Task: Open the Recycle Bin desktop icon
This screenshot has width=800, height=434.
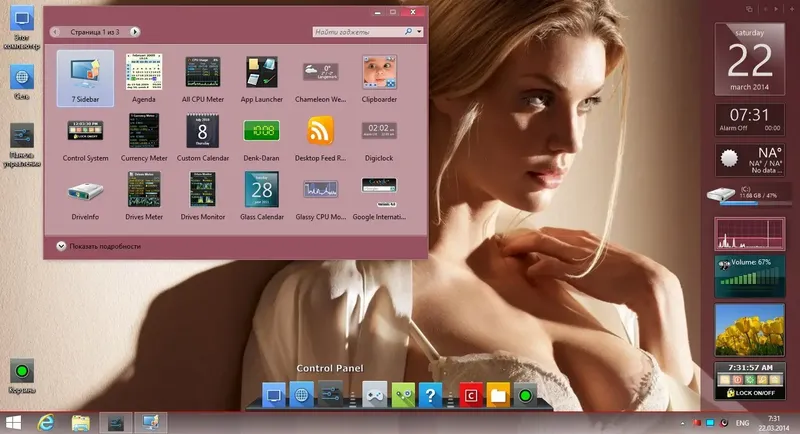Action: pos(21,375)
